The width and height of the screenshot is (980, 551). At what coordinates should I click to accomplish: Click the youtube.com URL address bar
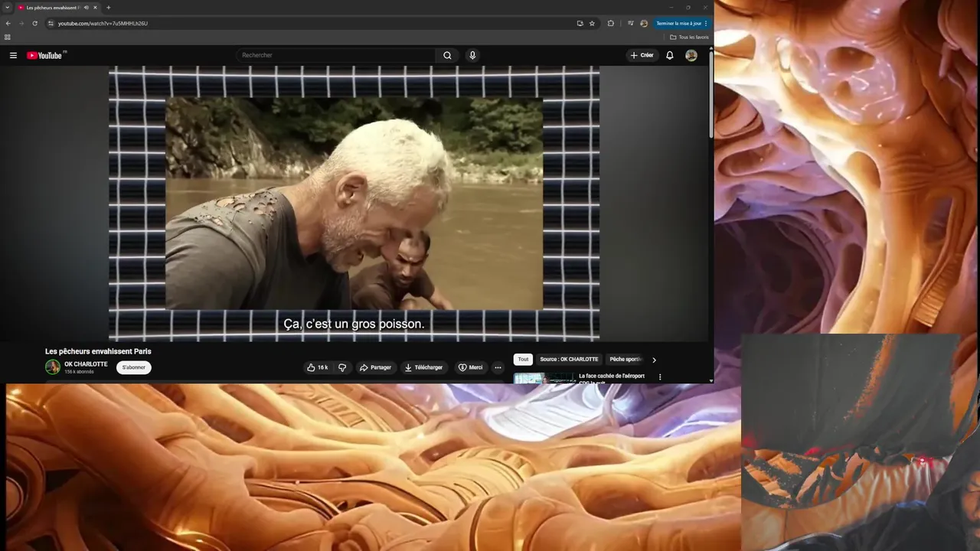click(306, 23)
